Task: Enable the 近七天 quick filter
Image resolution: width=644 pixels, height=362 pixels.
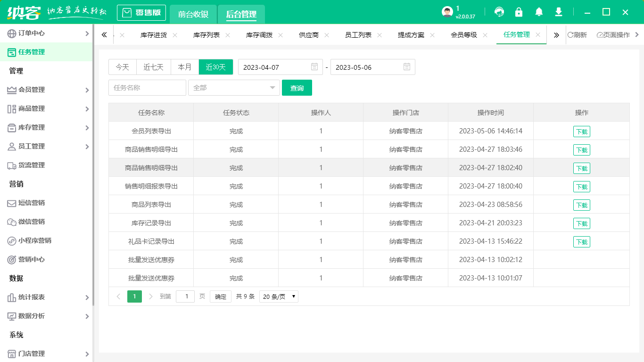Action: click(x=153, y=67)
